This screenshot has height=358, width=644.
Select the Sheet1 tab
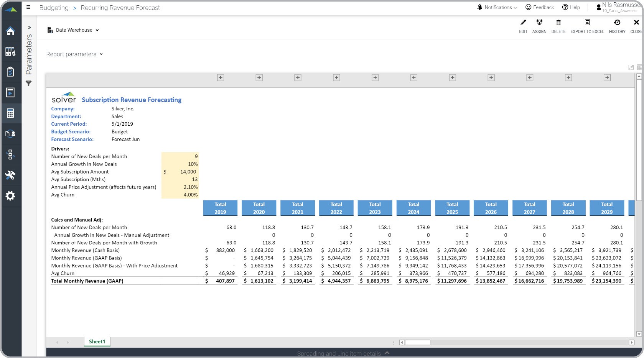97,342
